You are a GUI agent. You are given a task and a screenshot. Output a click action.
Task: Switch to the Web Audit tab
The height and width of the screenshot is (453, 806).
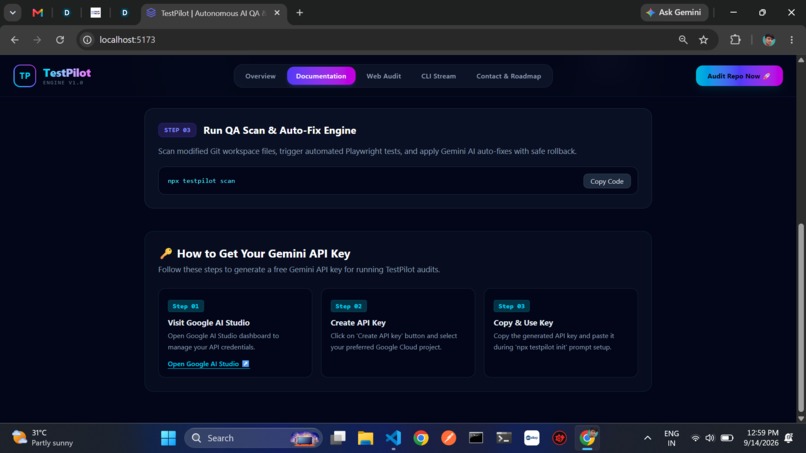(x=383, y=76)
